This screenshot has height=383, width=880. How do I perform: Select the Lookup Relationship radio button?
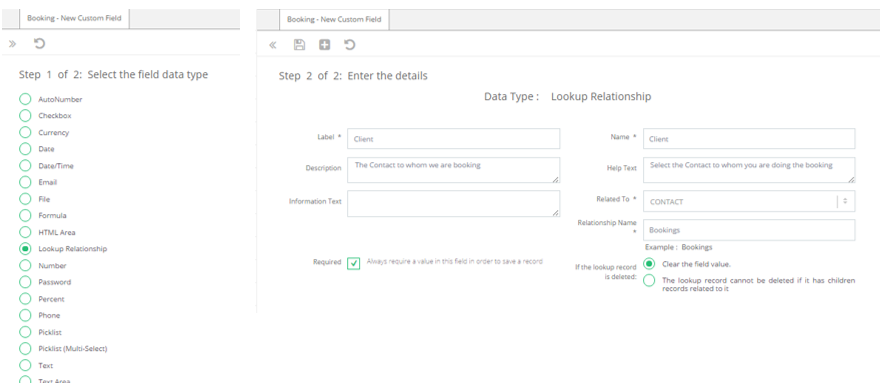pos(25,248)
